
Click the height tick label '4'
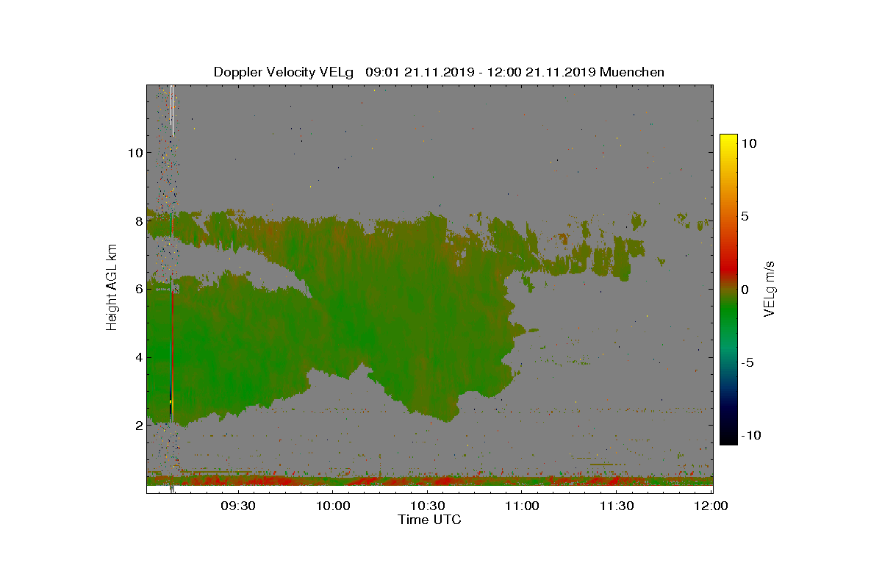pos(137,357)
